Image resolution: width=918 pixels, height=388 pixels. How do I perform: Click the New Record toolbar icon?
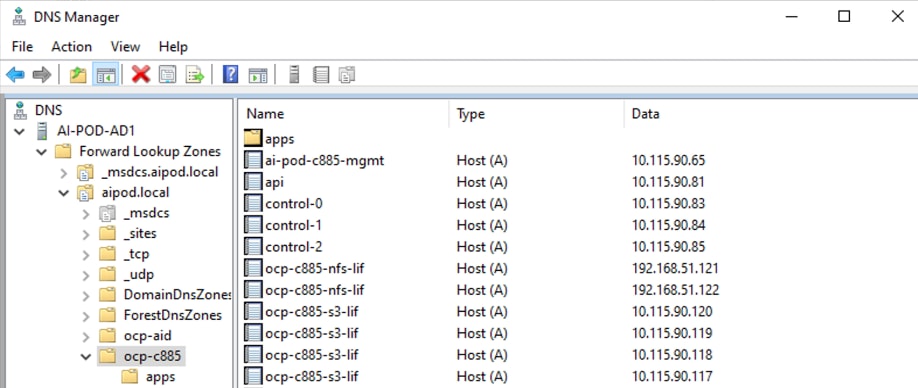coord(321,75)
